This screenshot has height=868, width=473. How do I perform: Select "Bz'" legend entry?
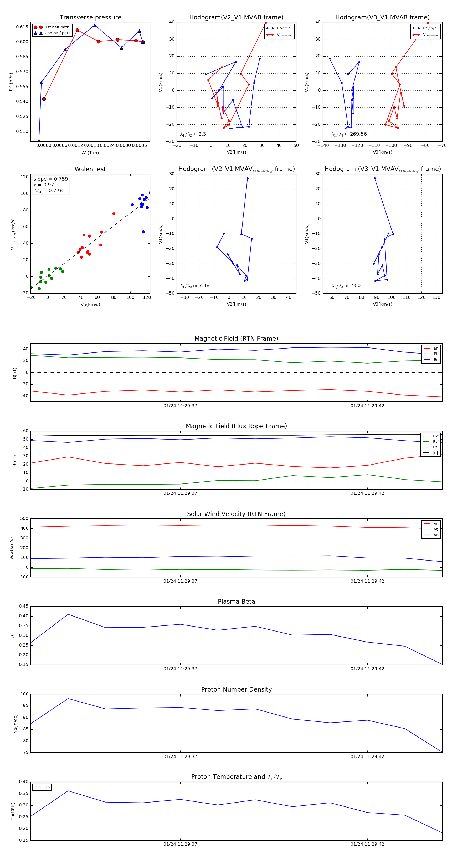tap(431, 447)
